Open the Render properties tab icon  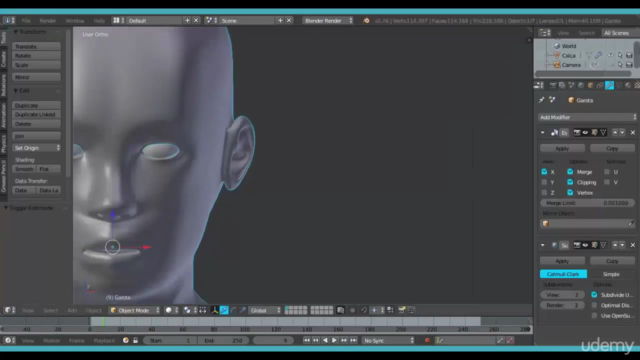coord(553,85)
